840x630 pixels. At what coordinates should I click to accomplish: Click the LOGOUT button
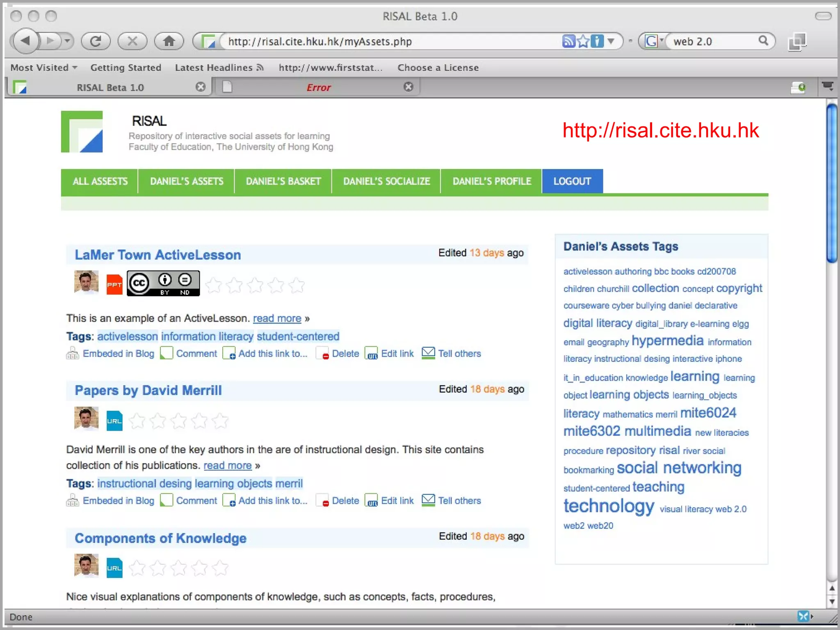click(x=573, y=181)
